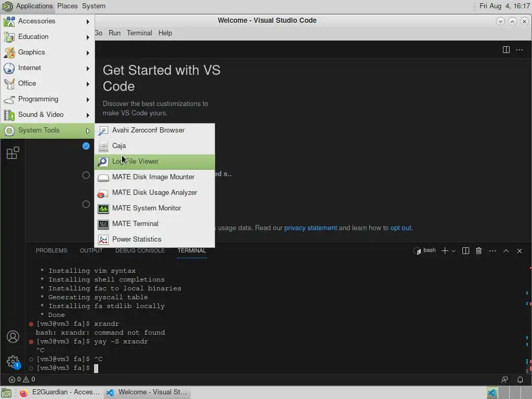The image size is (532, 399).
Task: Launch MATE System Monitor
Action: click(x=155, y=208)
